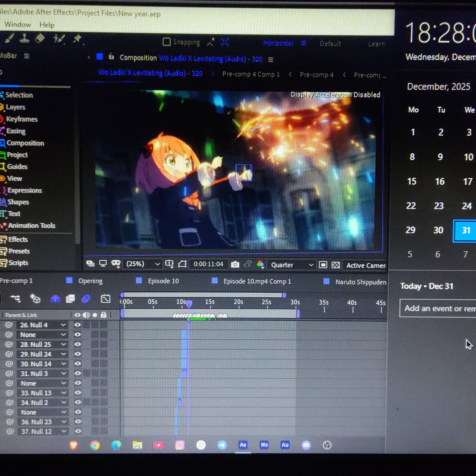
Task: Hide the layer parented to Null 4
Action: pyautogui.click(x=77, y=325)
